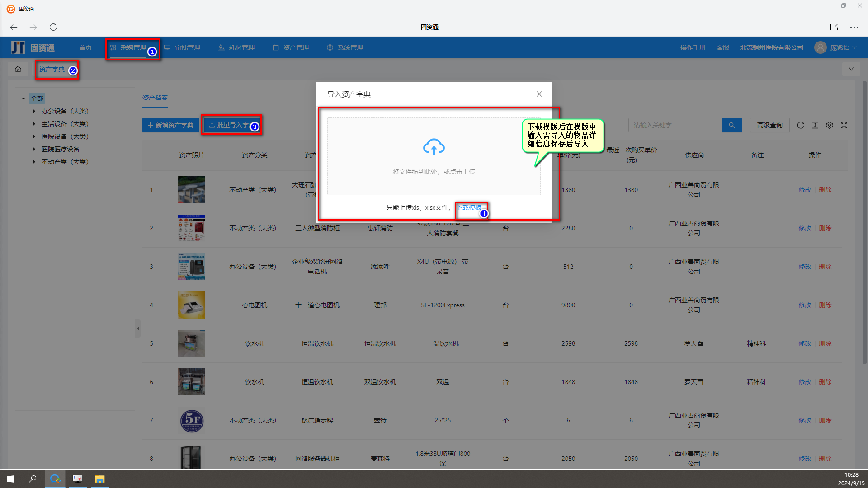Viewport: 868px width, 488px height.
Task: Expand 生活设备（大类）tree node
Action: tap(34, 124)
